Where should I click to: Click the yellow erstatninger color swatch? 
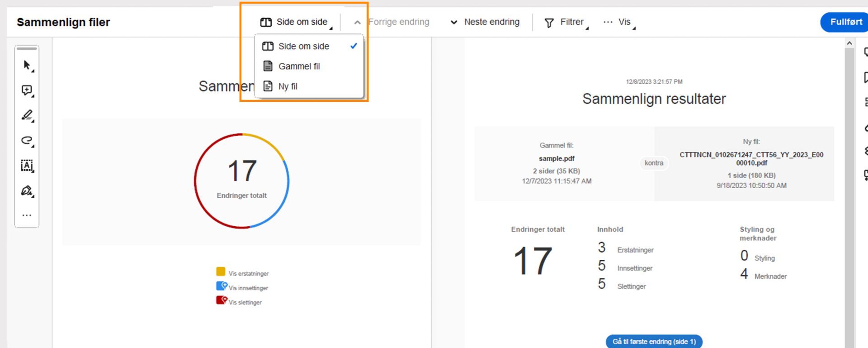[221, 272]
